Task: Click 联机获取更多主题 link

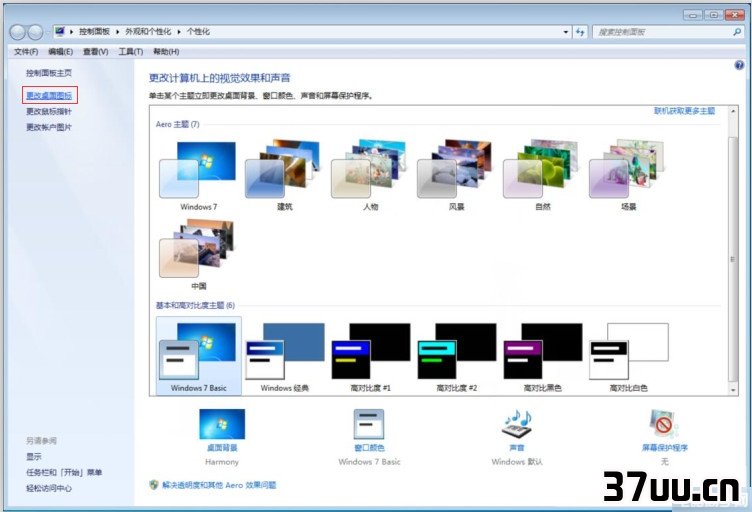Action: 684,111
